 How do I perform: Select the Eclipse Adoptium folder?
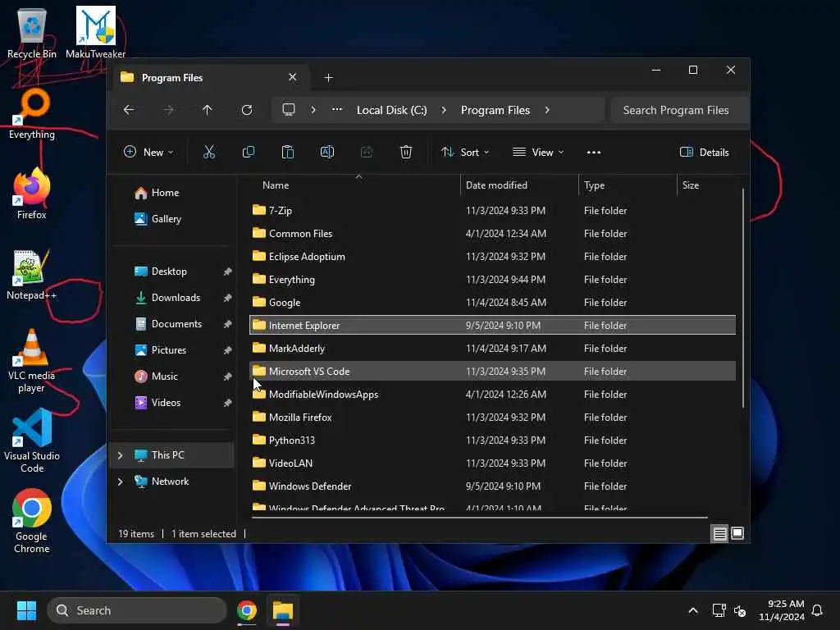tap(492, 257)
